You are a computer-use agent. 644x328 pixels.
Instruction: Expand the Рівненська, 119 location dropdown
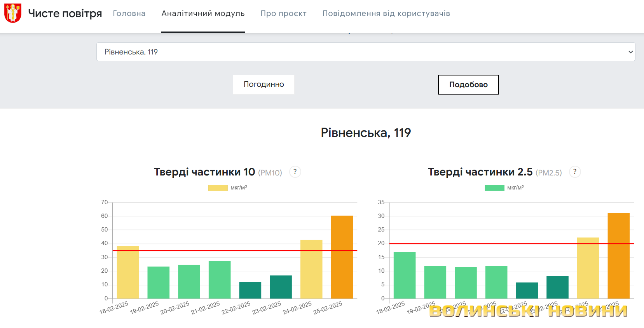coord(365,52)
